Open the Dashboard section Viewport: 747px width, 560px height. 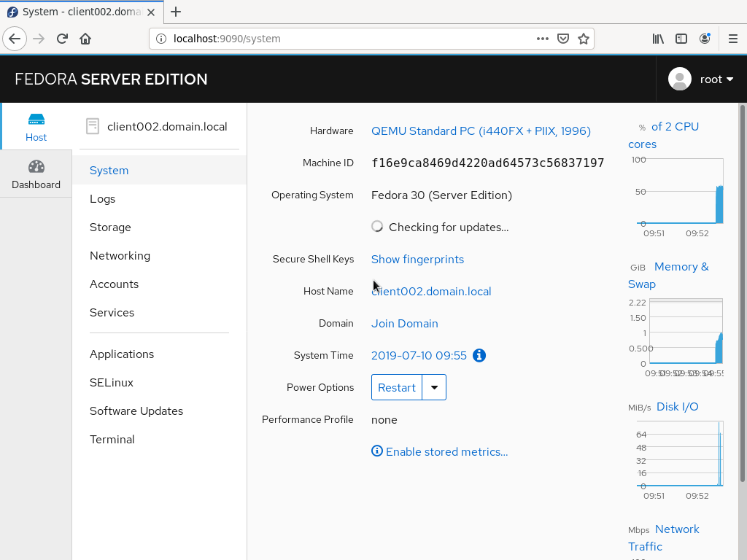pyautogui.click(x=36, y=174)
